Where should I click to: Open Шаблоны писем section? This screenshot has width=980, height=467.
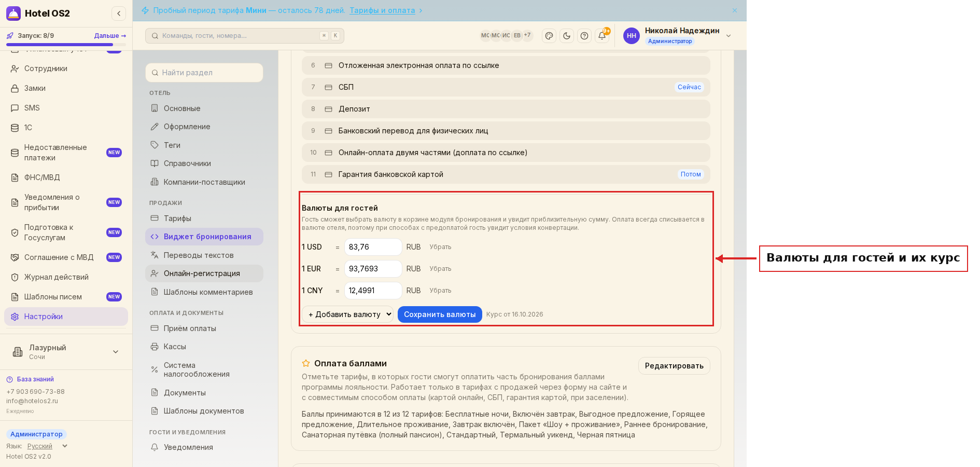(66, 297)
